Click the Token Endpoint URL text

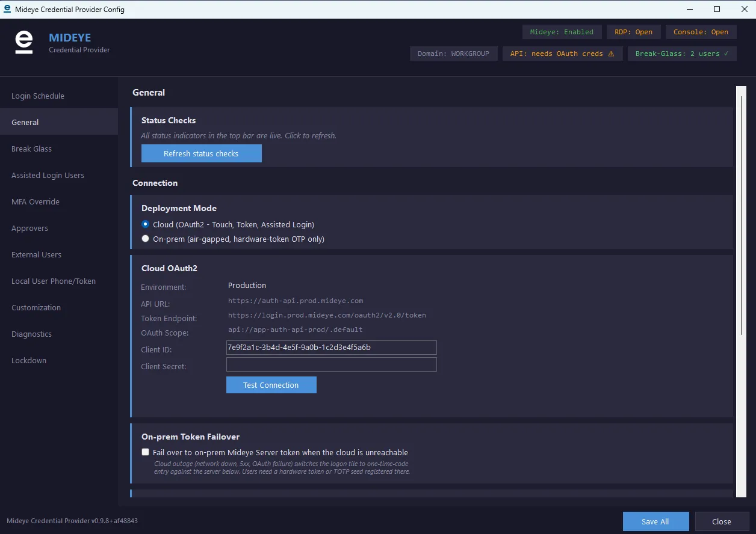327,315
